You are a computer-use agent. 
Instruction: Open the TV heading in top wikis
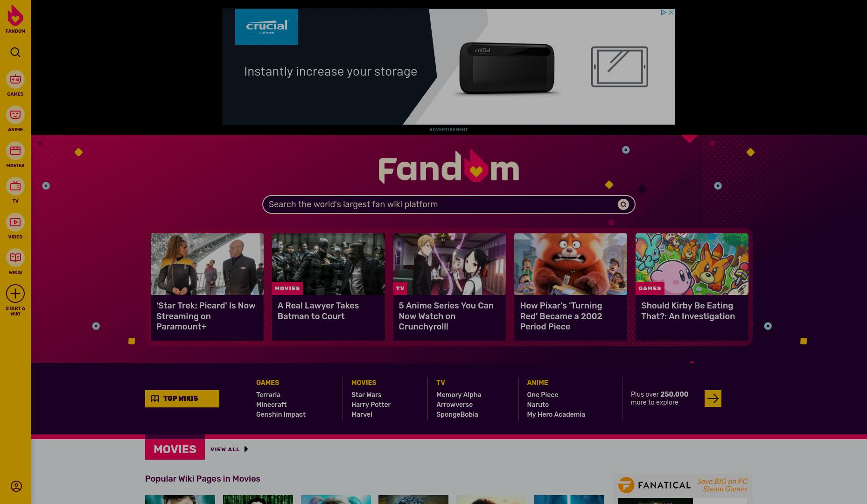pyautogui.click(x=440, y=383)
